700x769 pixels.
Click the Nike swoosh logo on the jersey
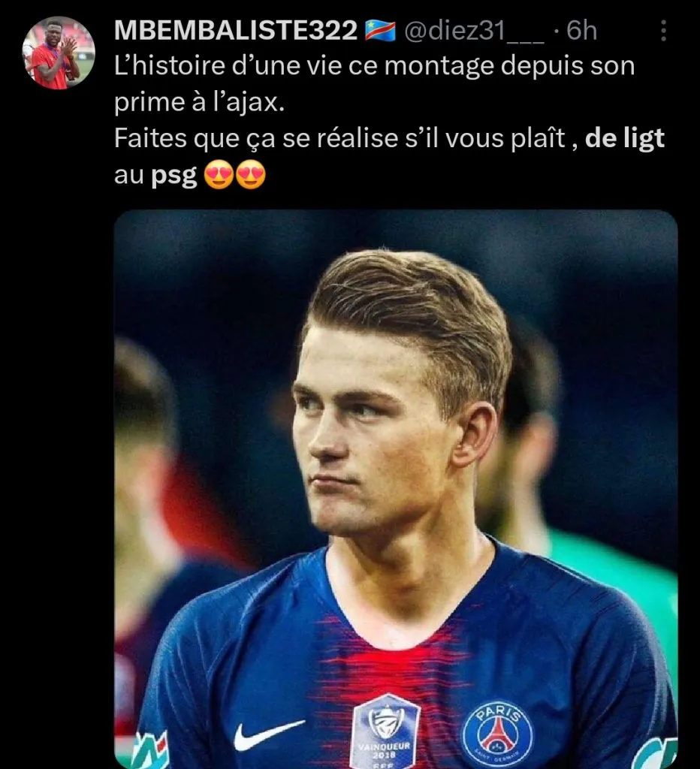point(269,736)
